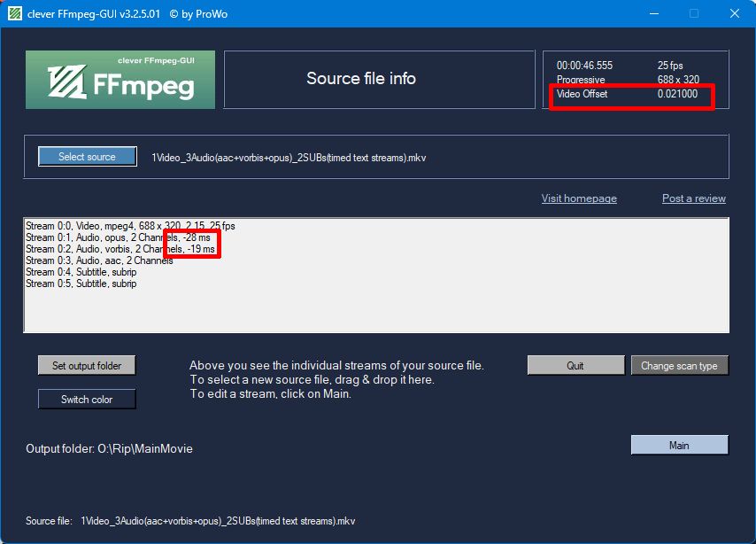The image size is (756, 544).
Task: Click the app icon in title bar
Action: pyautogui.click(x=15, y=13)
